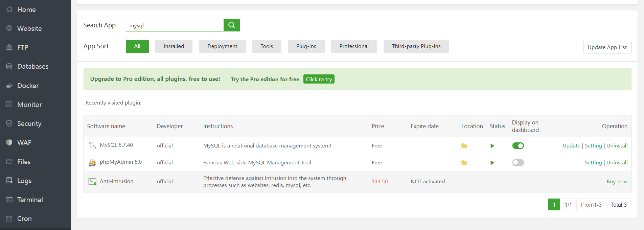
Task: Open MySQL install location folder icon
Action: coord(464,146)
